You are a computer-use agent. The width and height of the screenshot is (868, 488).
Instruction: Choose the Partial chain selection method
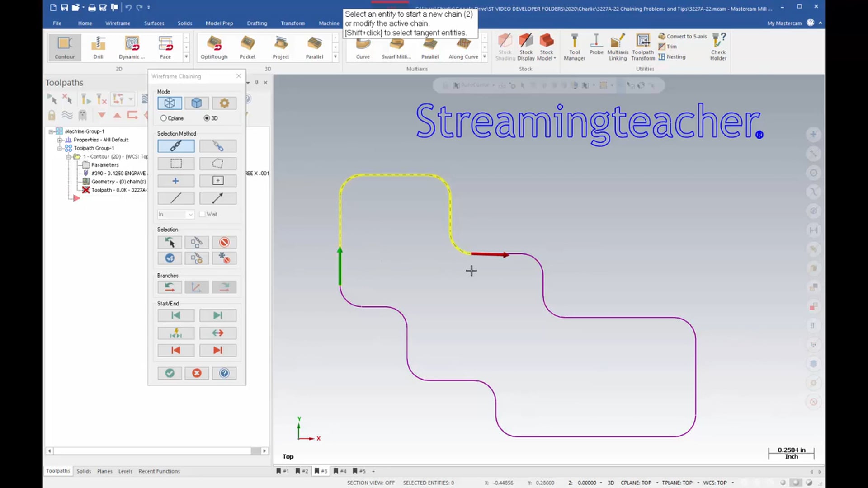pyautogui.click(x=218, y=146)
